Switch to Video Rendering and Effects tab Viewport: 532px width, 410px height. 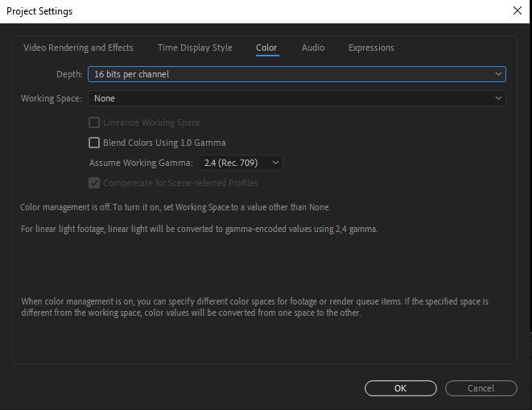tap(78, 48)
